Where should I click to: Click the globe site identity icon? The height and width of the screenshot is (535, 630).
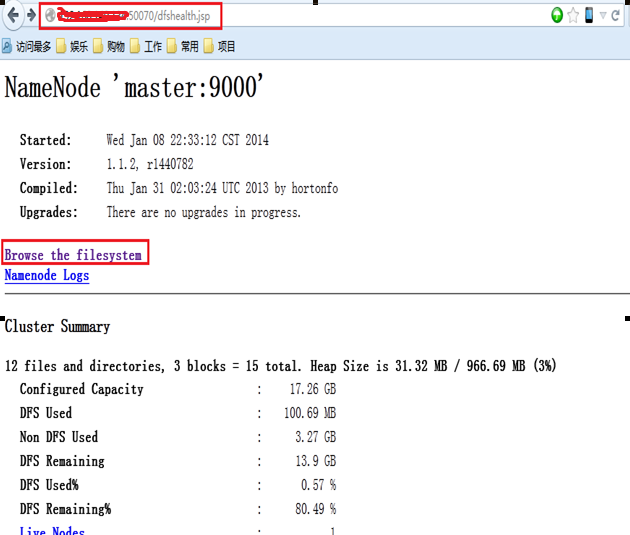click(49, 15)
